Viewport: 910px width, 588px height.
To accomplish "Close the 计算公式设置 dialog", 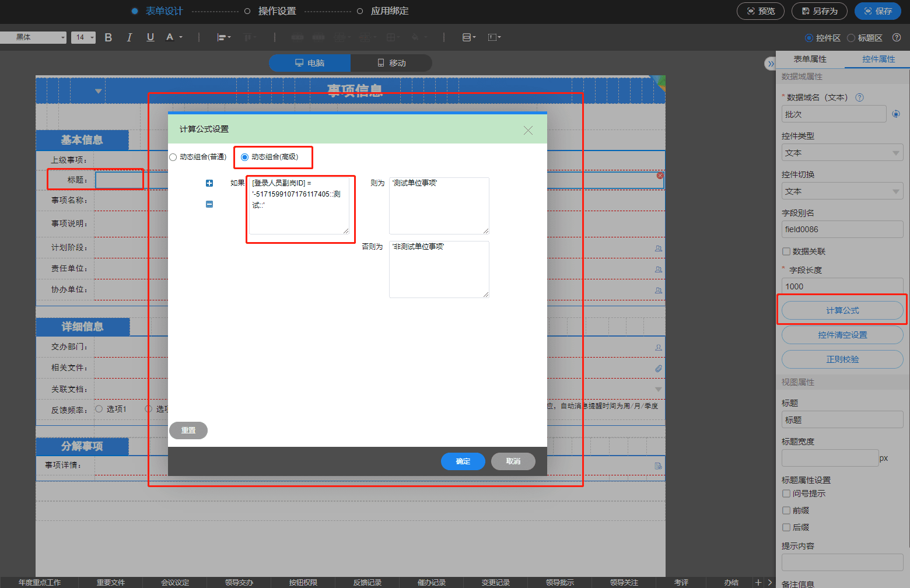I will (528, 130).
